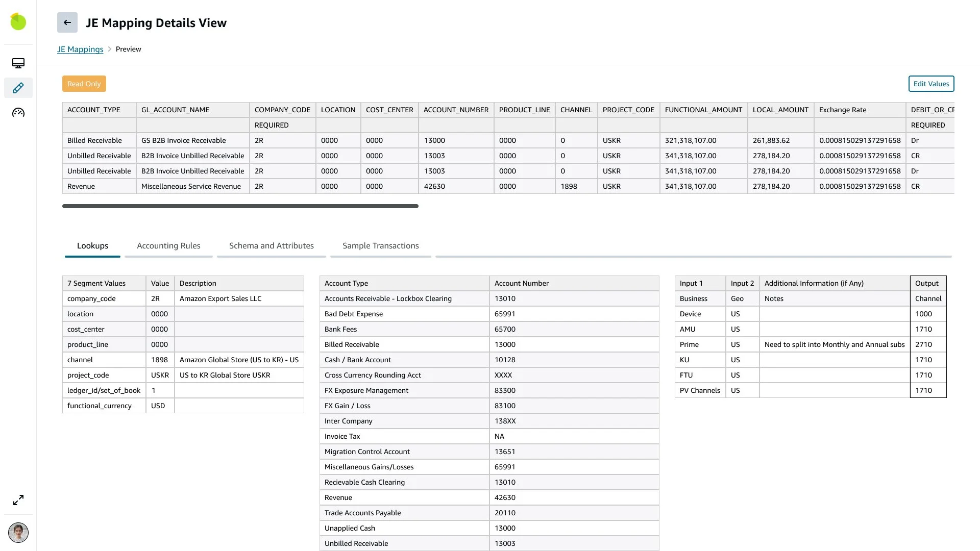Viewport: 980px width, 551px height.
Task: Open the user profile avatar
Action: tap(18, 533)
